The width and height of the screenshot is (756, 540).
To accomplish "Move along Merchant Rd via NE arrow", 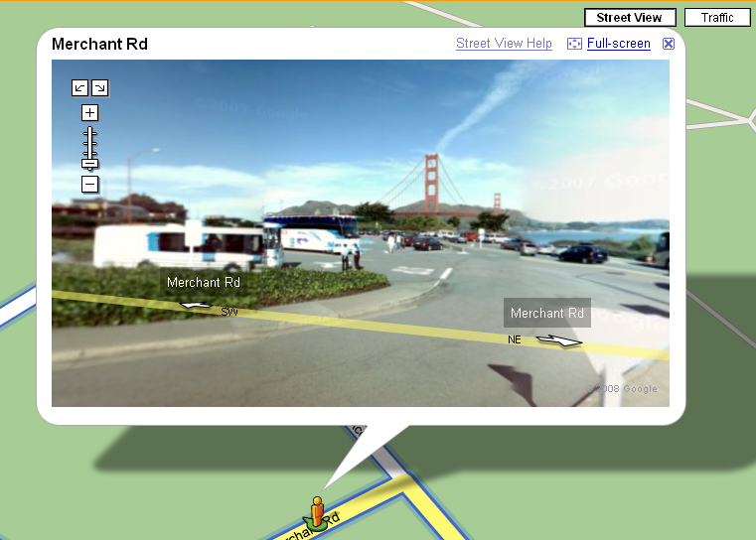I will (559, 340).
